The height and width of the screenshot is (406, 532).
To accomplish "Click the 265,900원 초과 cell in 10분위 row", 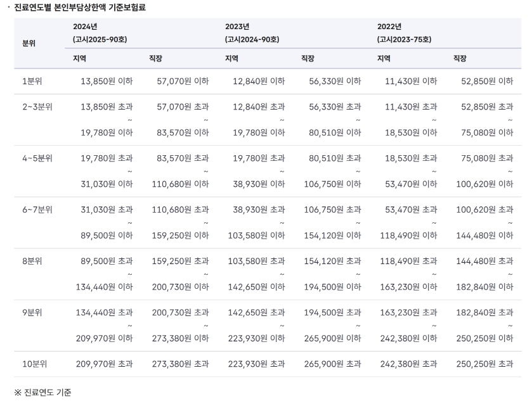I will click(332, 364).
